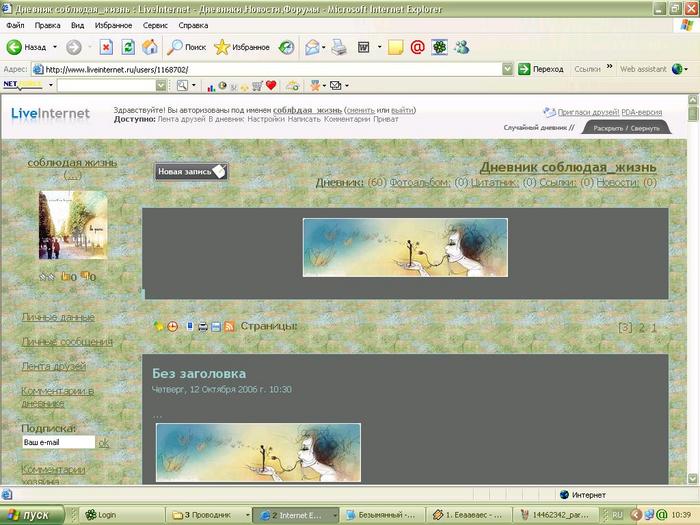Viewport: 700px width, 525px height.
Task: Open the Правка menu
Action: coord(47,25)
